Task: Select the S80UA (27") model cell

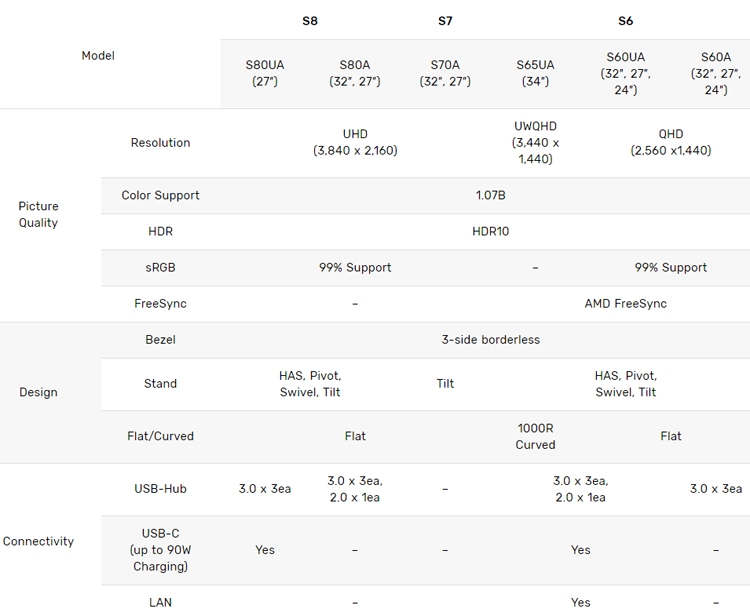Action: coord(265,73)
